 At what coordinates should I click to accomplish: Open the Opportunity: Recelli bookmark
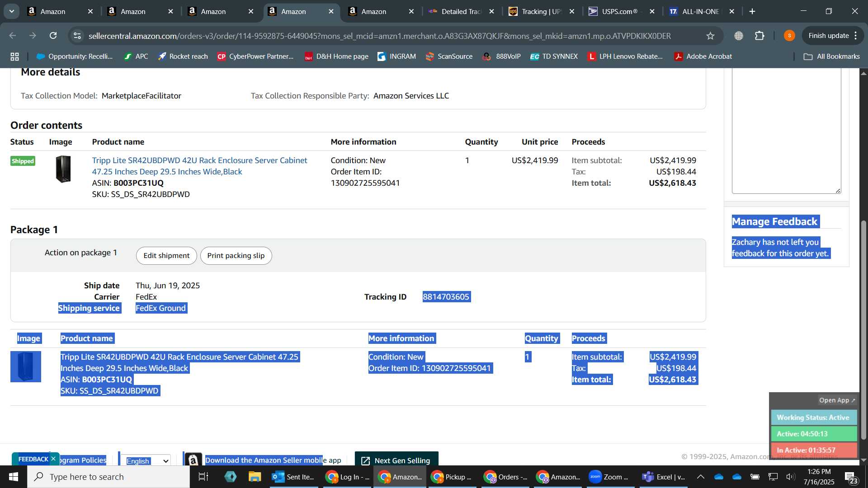[75, 56]
